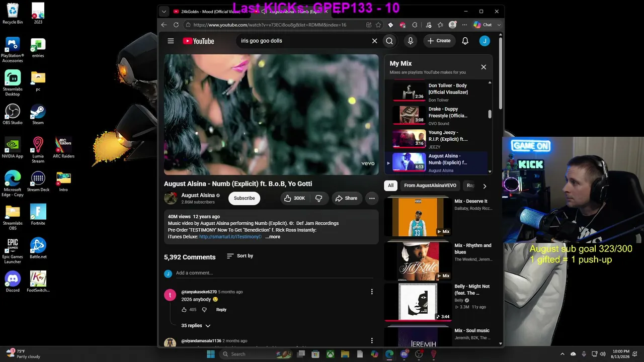Open comment options for tanyakaseke6270
Viewport: 644px width, 362px height.
click(x=372, y=292)
